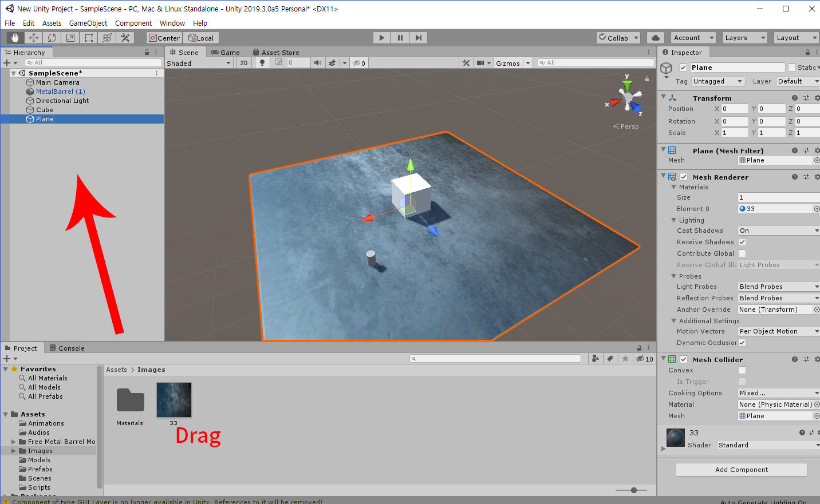Select the 33 texture thumbnail

click(x=174, y=400)
